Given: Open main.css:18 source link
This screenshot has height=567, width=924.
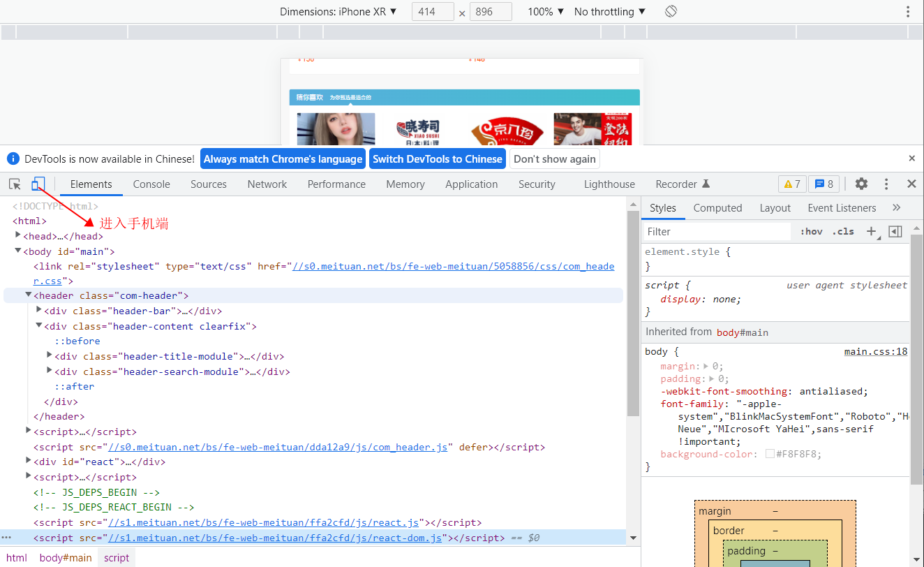Looking at the screenshot, I should point(876,351).
